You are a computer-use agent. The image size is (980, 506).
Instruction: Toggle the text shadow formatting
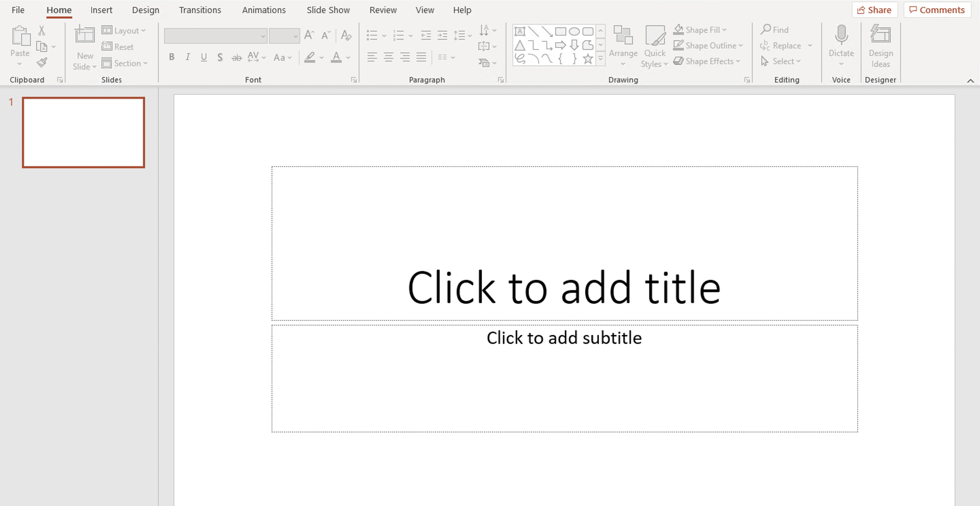point(220,58)
